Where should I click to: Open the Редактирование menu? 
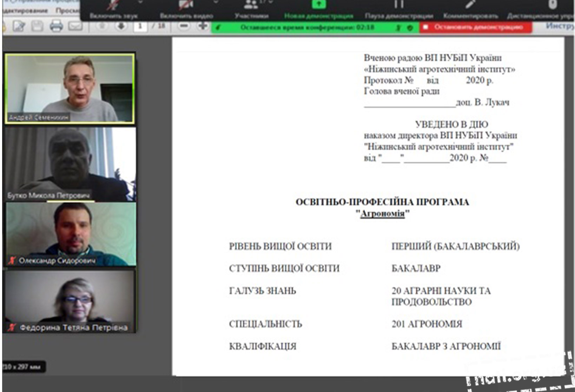pos(25,11)
